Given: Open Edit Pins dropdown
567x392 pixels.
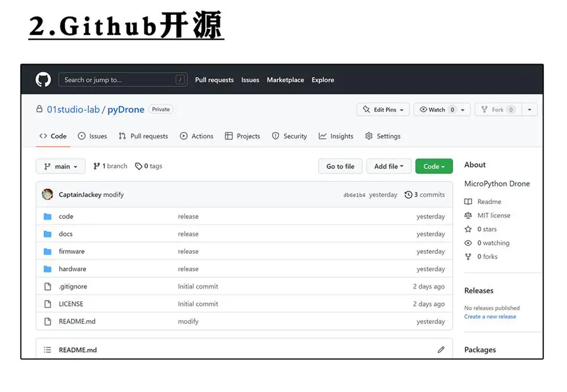Looking at the screenshot, I should pos(383,109).
